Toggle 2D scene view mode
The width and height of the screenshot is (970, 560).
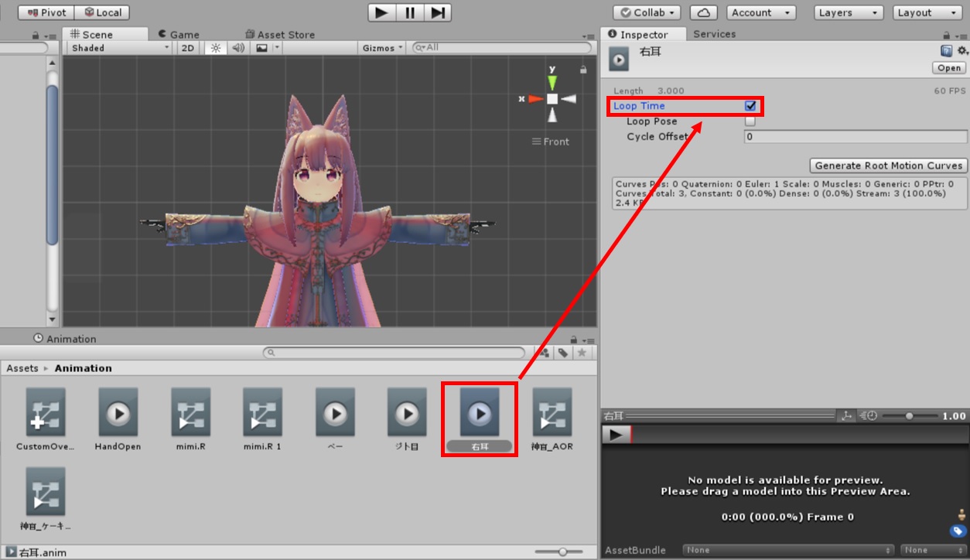point(187,48)
